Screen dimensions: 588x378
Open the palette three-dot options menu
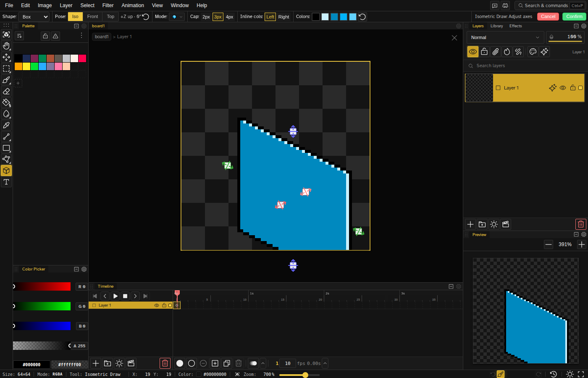click(81, 36)
